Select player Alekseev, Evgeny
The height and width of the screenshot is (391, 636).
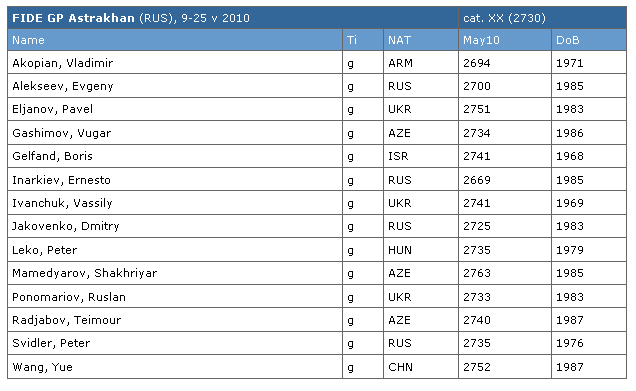point(63,86)
